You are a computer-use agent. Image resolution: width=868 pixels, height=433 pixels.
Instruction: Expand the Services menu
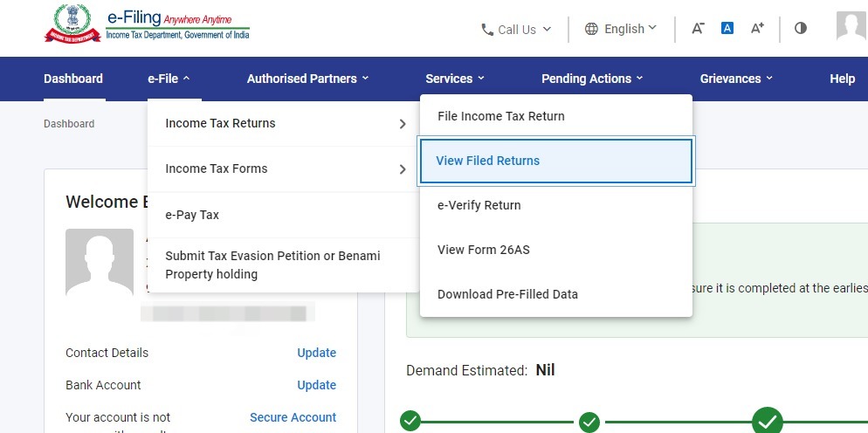point(455,79)
